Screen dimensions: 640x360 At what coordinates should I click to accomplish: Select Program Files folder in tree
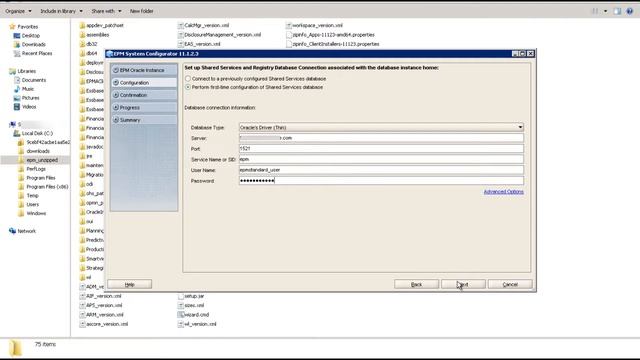(x=37, y=178)
